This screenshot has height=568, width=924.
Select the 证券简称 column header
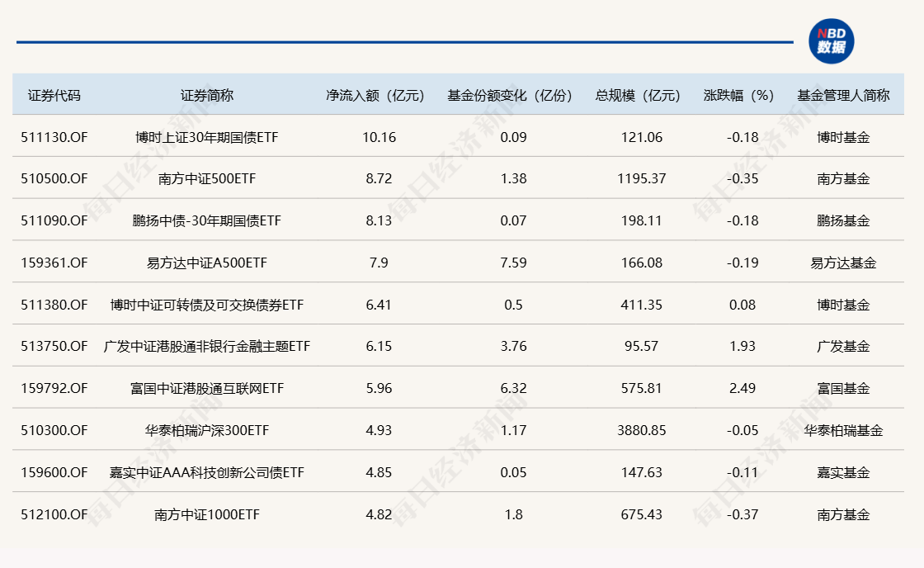207,96
